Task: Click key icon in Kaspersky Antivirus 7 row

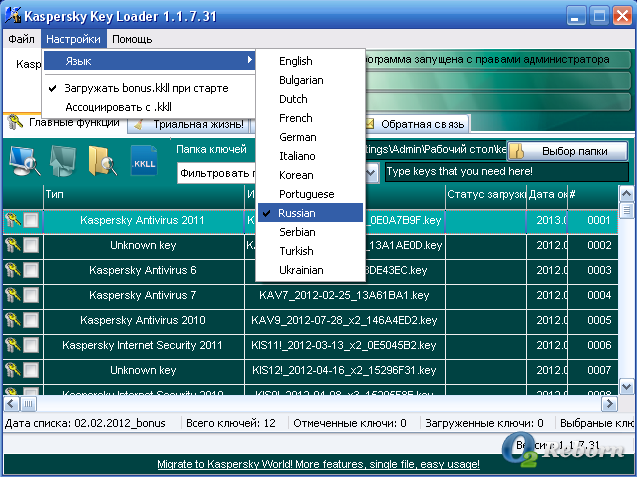Action: pyautogui.click(x=13, y=295)
